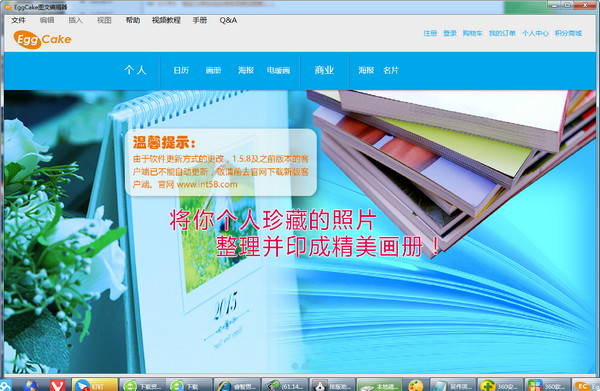Switch to the 360软... taskbar window

point(548,385)
